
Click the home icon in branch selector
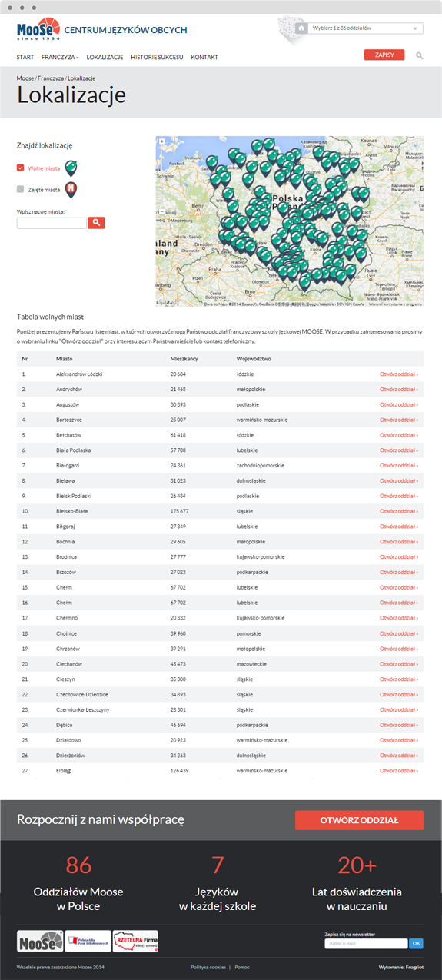click(302, 28)
